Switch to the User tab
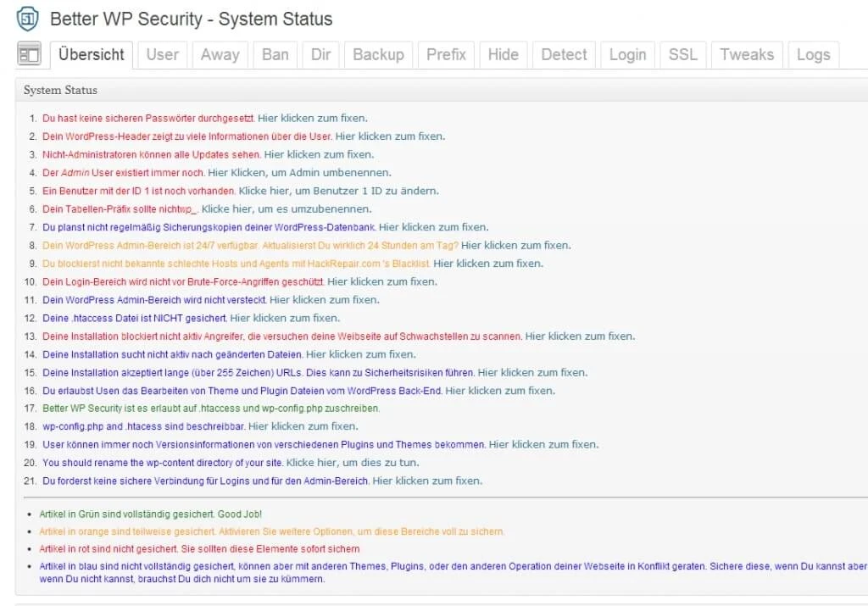This screenshot has width=868, height=606. tap(162, 54)
